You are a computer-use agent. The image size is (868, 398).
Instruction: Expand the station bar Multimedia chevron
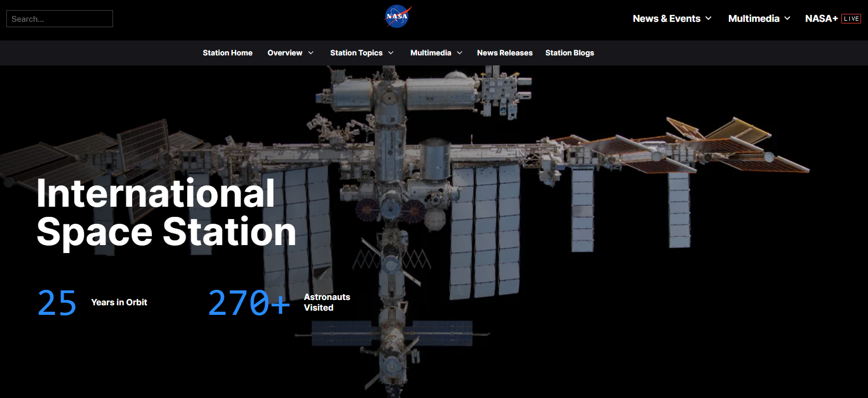[x=460, y=53]
